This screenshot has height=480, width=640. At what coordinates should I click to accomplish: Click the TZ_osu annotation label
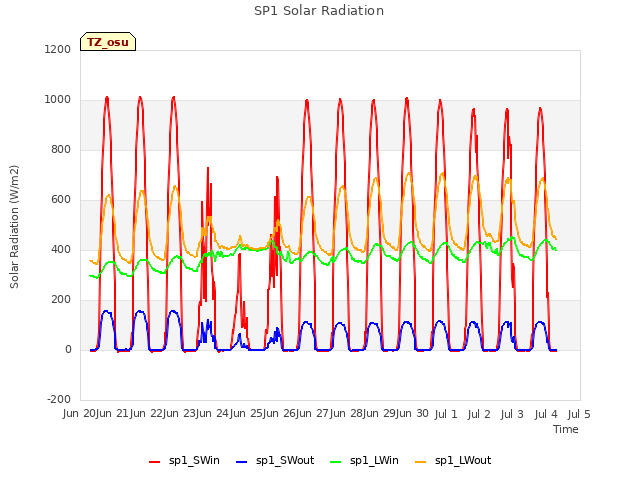108,42
